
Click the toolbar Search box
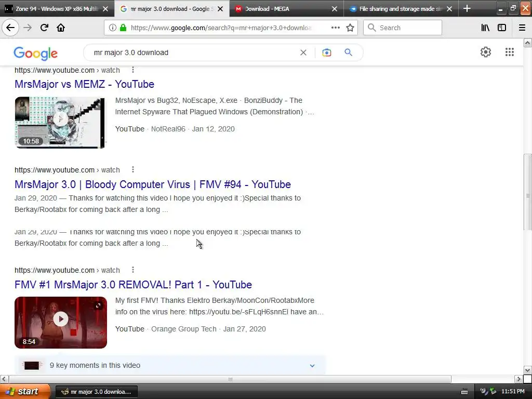(x=403, y=28)
